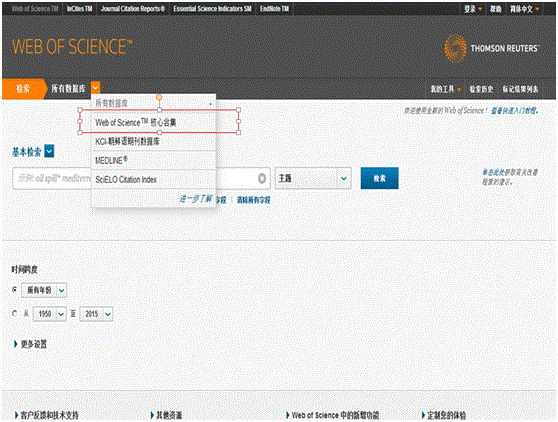Open the 简体中文 language dropdown
Image resolution: width=558 pixels, height=422 pixels.
[525, 9]
